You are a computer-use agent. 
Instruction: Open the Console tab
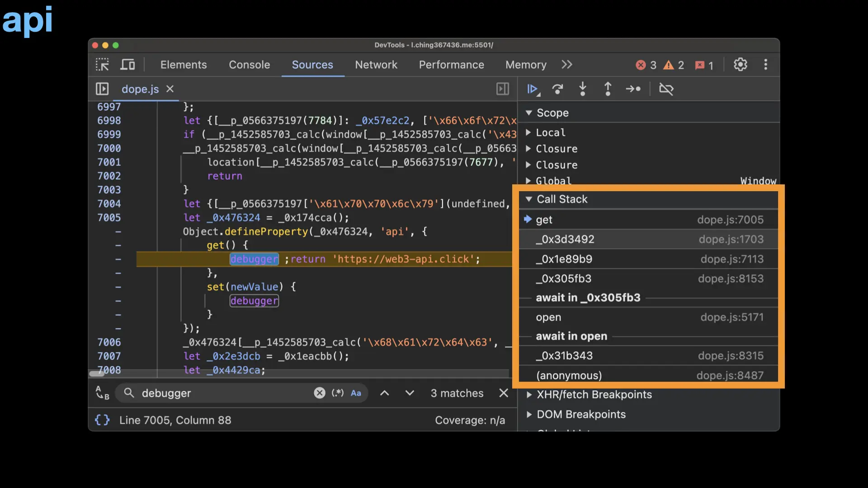pyautogui.click(x=249, y=65)
